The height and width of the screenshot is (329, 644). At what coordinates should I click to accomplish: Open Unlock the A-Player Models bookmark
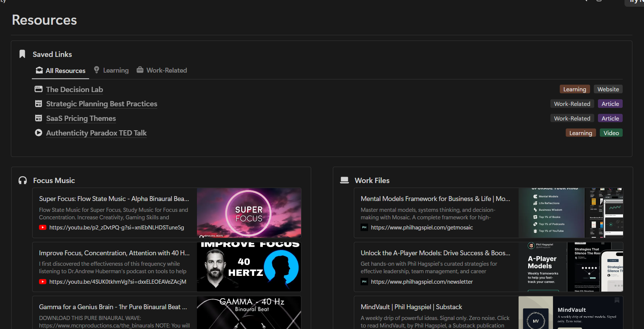coord(435,253)
